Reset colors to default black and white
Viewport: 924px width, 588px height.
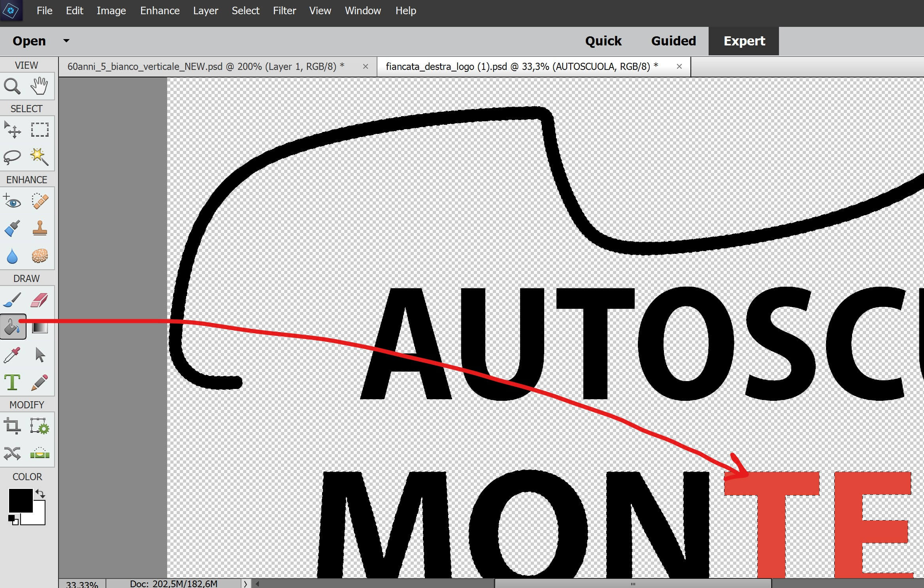tap(13, 520)
